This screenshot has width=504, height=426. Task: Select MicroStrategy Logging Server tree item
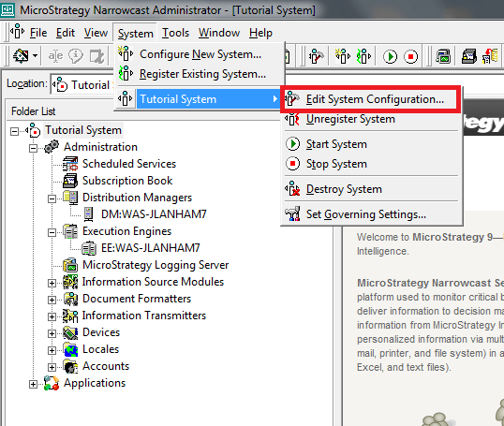pos(156,265)
